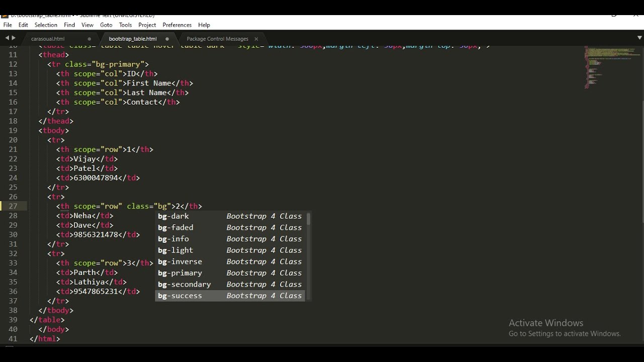This screenshot has height=362, width=644.
Task: Click the unsaved dot on bootstrap_table.html tab
Action: click(167, 39)
